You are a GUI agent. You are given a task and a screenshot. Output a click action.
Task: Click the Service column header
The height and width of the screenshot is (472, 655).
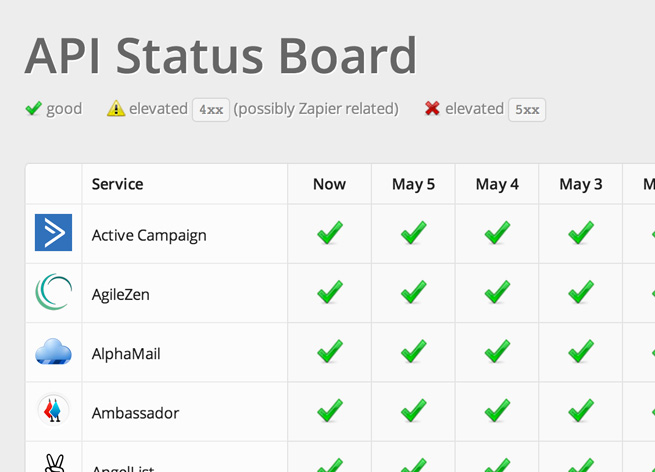click(x=117, y=184)
